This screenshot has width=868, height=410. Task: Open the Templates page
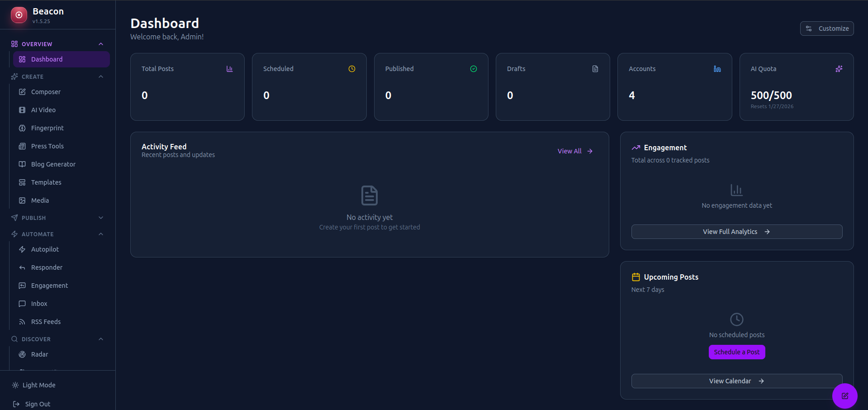click(x=46, y=182)
